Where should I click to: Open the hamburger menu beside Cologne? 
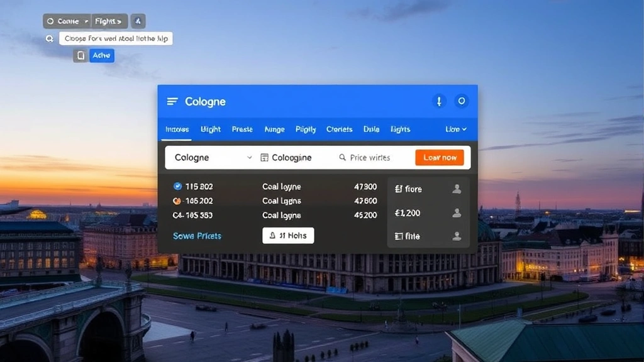coord(172,101)
